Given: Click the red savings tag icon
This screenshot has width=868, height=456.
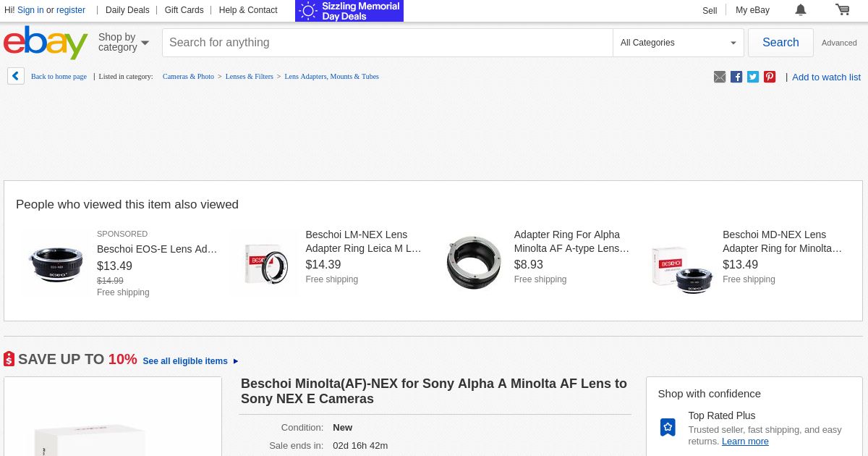Looking at the screenshot, I should [x=9, y=359].
